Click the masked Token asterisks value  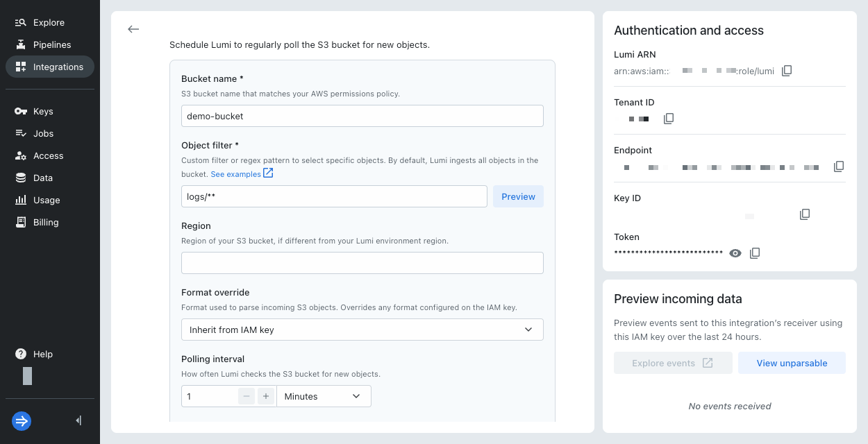[669, 253]
